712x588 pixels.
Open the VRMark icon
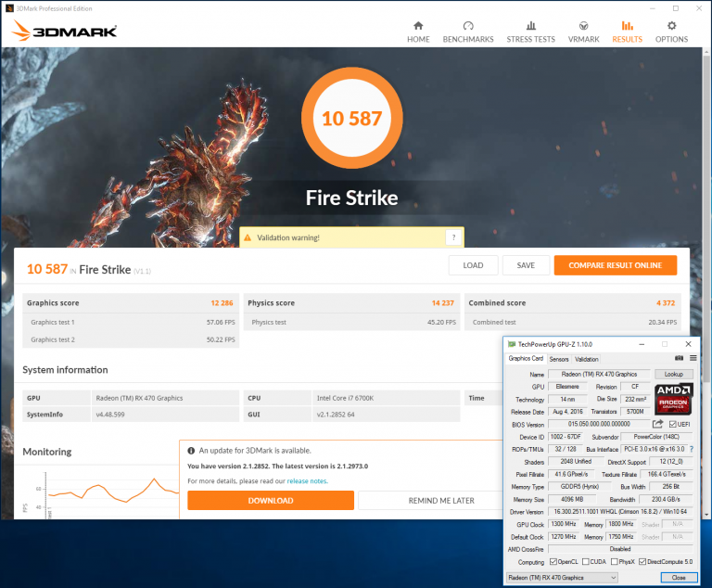(x=583, y=25)
